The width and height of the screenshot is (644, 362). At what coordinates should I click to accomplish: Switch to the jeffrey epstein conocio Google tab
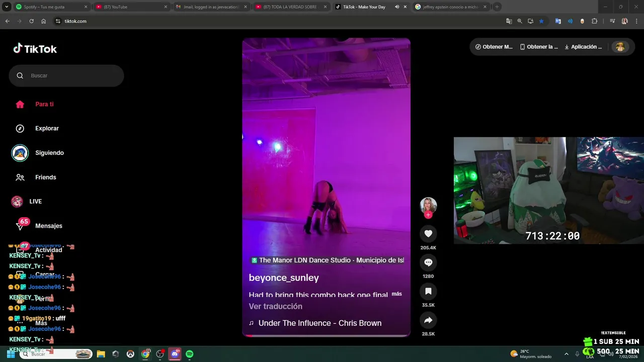(x=450, y=7)
